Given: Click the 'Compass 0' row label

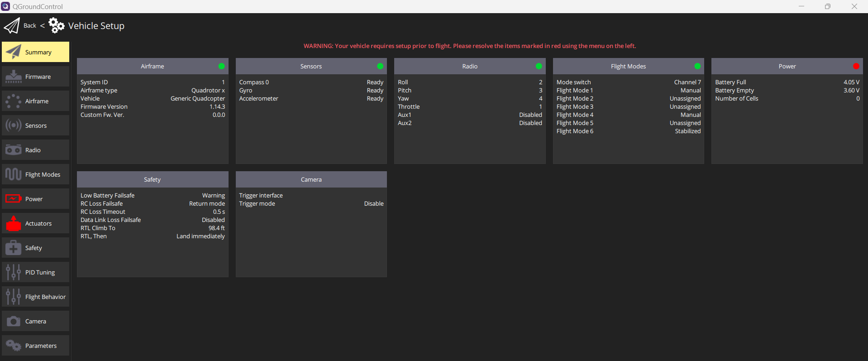Looking at the screenshot, I should (254, 82).
